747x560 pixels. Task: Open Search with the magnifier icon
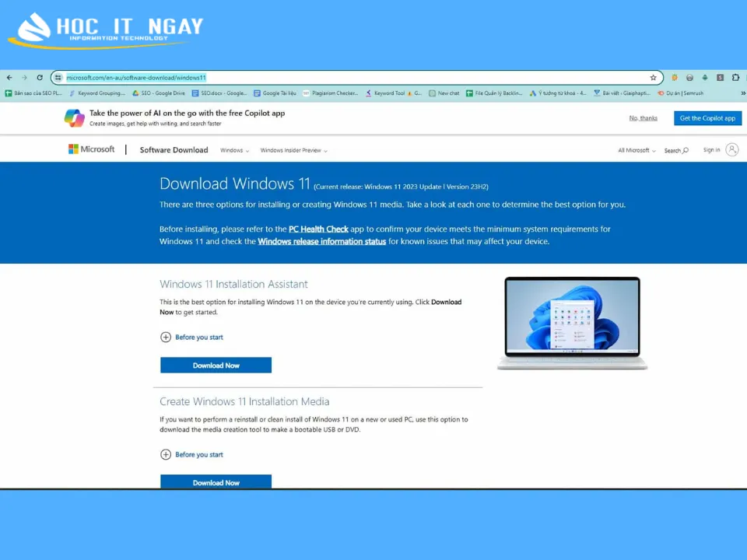coord(676,150)
